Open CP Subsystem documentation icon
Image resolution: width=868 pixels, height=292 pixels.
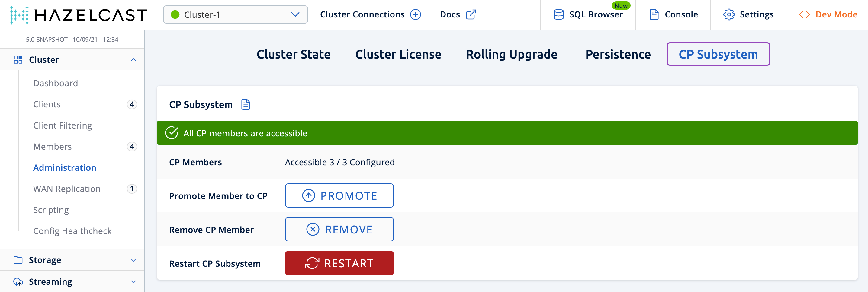point(246,105)
